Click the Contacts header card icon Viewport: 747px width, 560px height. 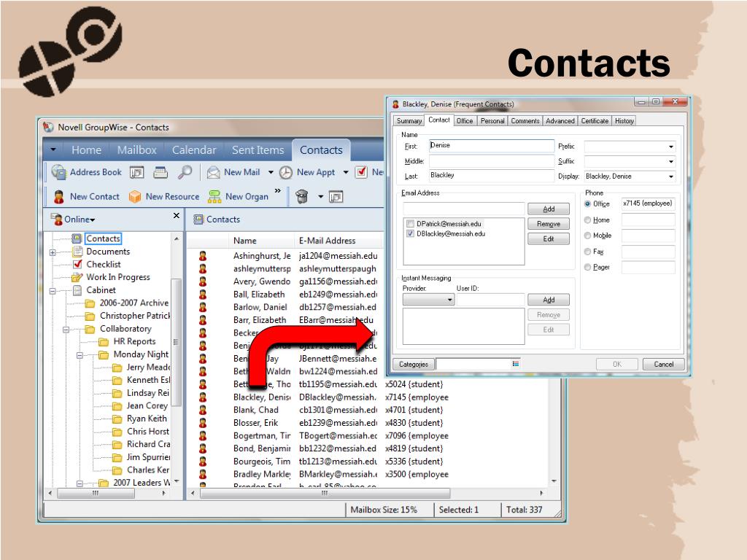[198, 219]
